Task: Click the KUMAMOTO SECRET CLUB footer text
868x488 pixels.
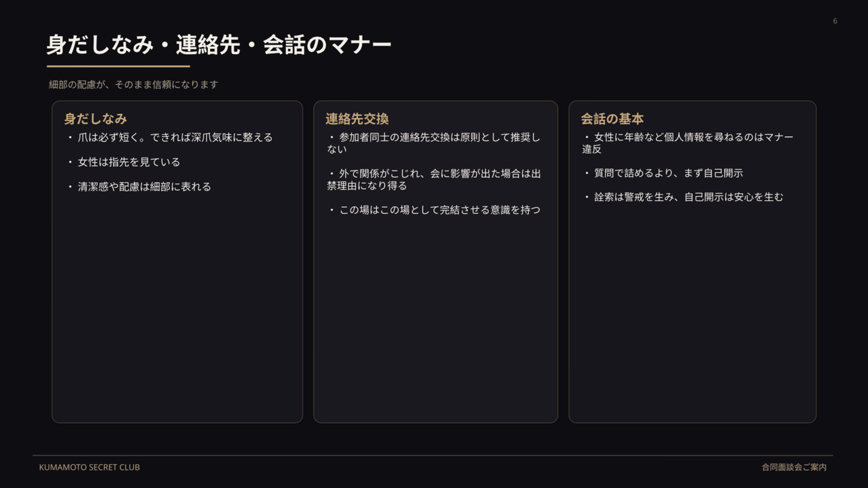Action: [x=89, y=468]
